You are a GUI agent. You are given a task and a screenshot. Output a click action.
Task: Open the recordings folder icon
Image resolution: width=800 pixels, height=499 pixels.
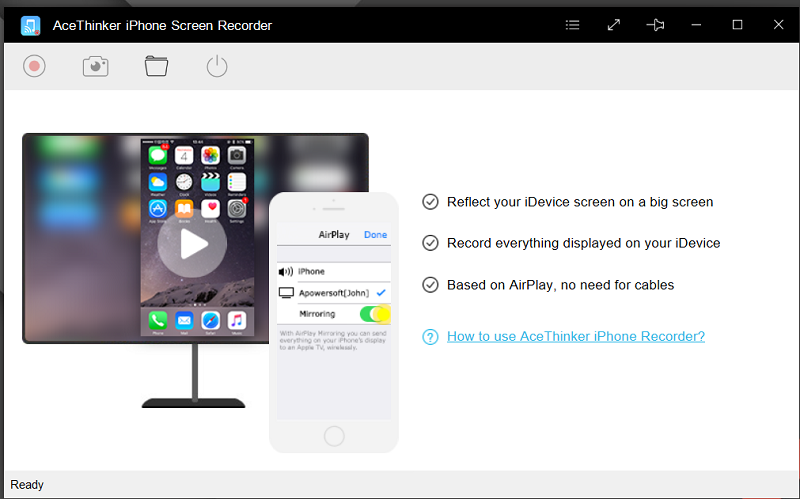click(x=156, y=66)
